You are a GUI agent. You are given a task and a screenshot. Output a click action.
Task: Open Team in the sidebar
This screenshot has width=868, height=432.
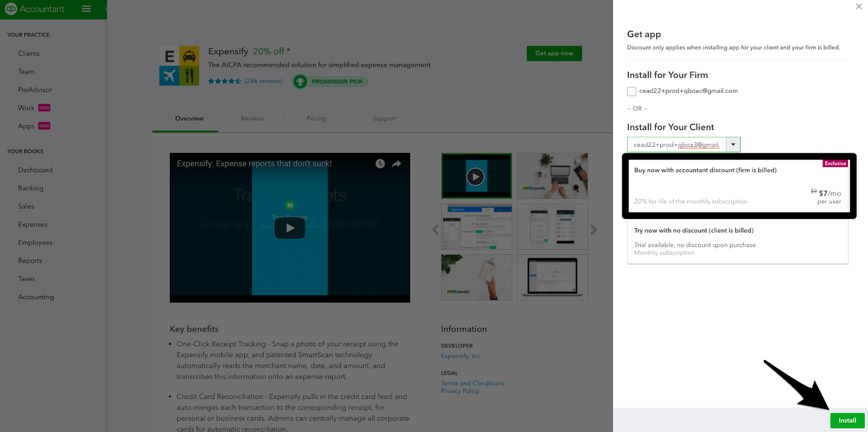pos(27,72)
